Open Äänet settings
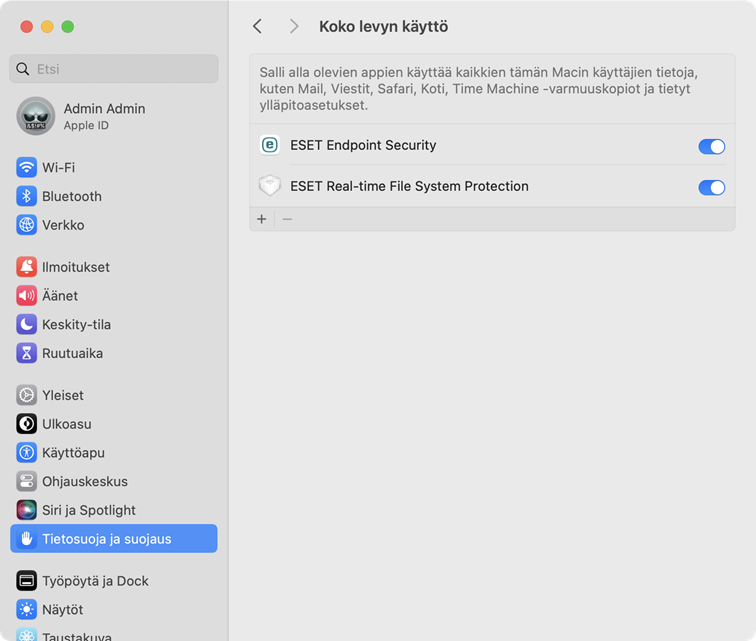Screen dimensions: 756x641 [60, 296]
